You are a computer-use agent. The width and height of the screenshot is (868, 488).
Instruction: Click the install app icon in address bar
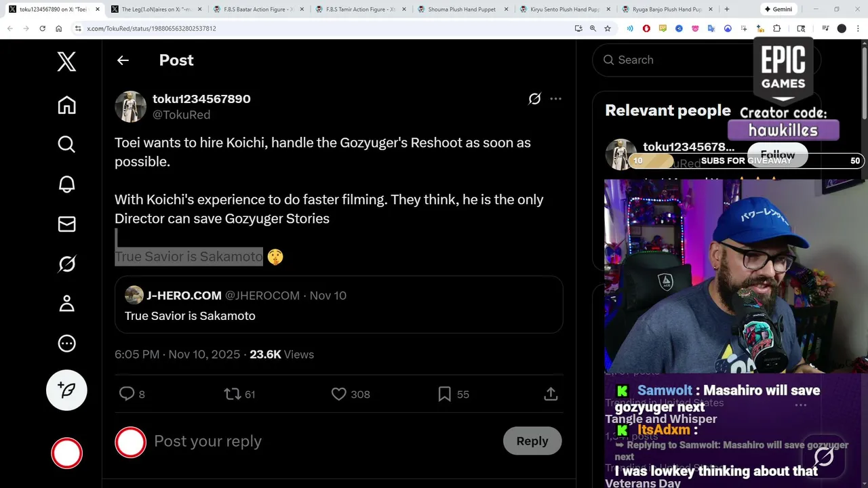tap(578, 28)
